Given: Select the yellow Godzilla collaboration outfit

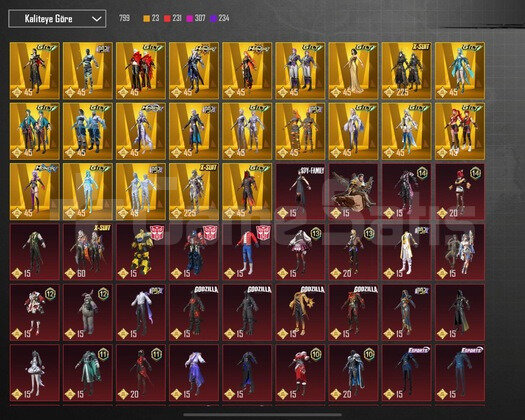Looking at the screenshot, I should pyautogui.click(x=300, y=312).
